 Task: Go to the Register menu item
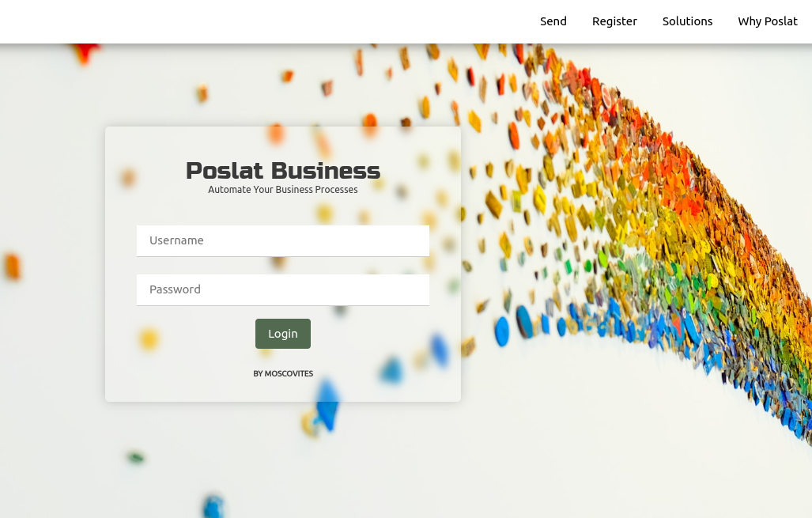[x=614, y=21]
